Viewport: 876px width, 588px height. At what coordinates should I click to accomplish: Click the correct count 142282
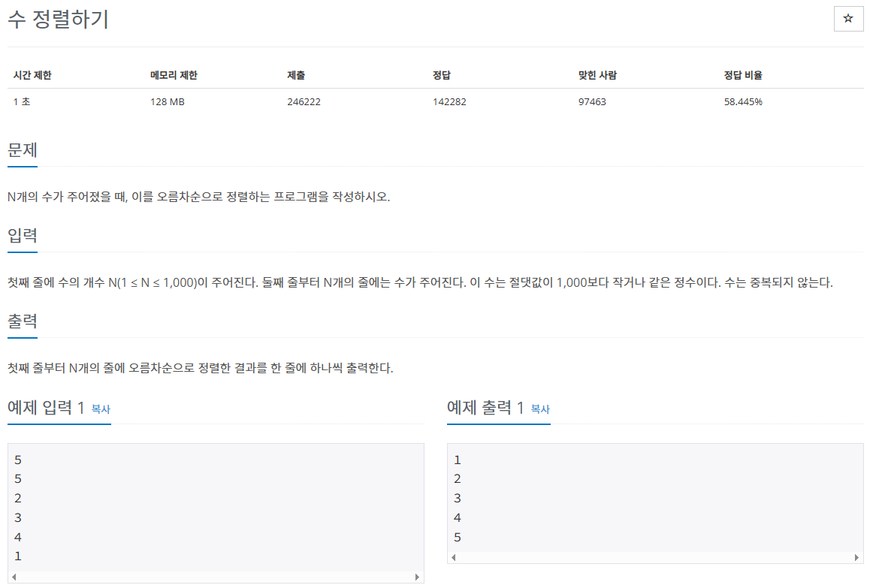pos(449,101)
